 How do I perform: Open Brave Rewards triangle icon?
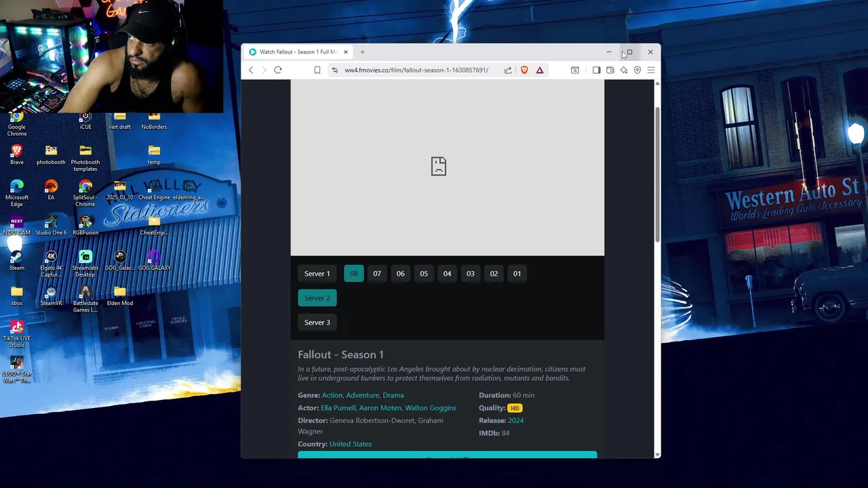pos(540,70)
